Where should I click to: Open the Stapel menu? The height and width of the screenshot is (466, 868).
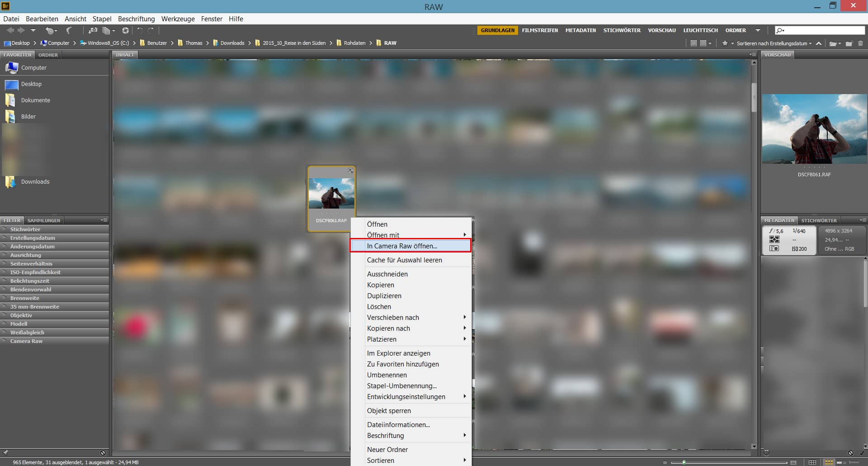(x=102, y=19)
